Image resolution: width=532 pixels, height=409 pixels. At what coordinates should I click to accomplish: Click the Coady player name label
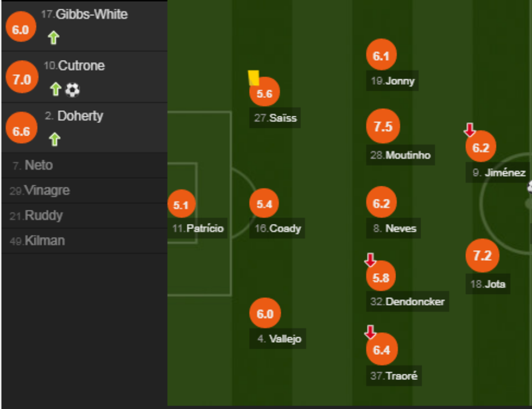pyautogui.click(x=278, y=229)
